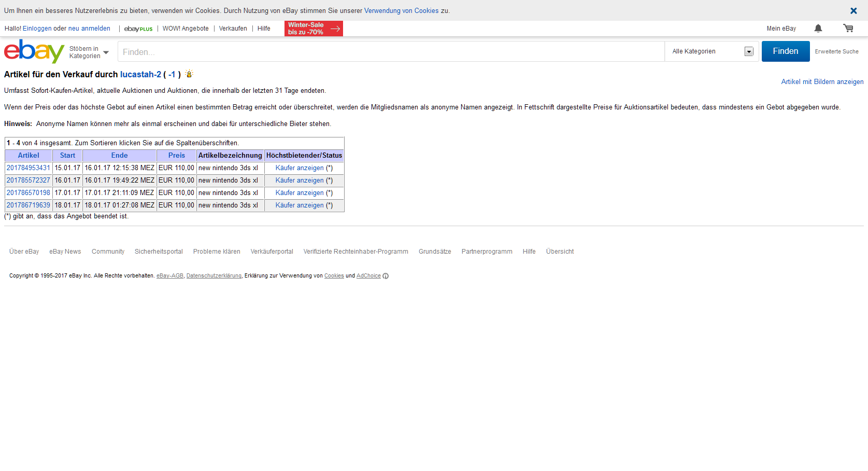Click the AdChoice info icon
The image size is (868, 471).
386,276
